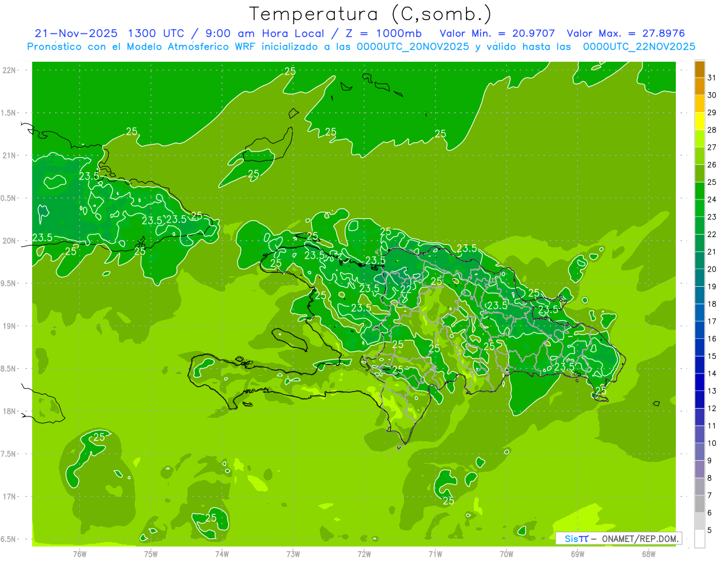Click the "Valor Min. = 20.9707" text

[498, 33]
